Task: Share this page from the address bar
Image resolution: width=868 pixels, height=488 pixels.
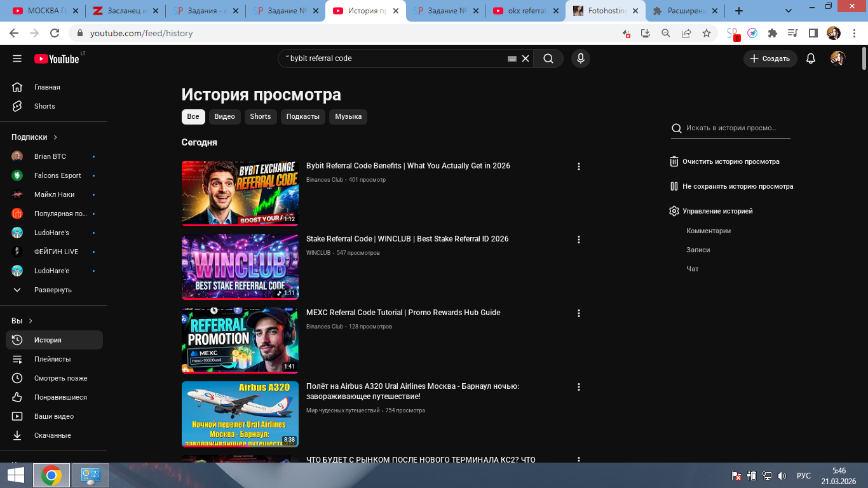Action: (x=686, y=33)
